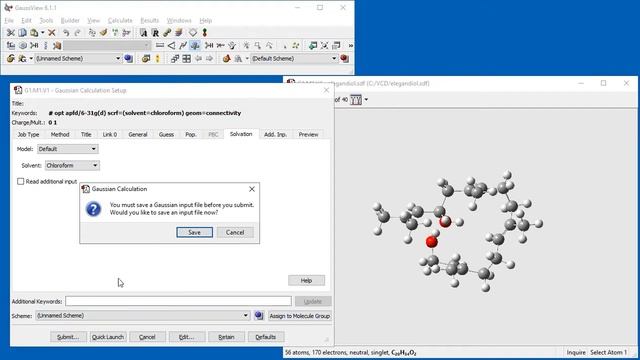Click the red sphere icon beside Default Scheme
Viewport: 640px width, 360px height.
[x=344, y=59]
